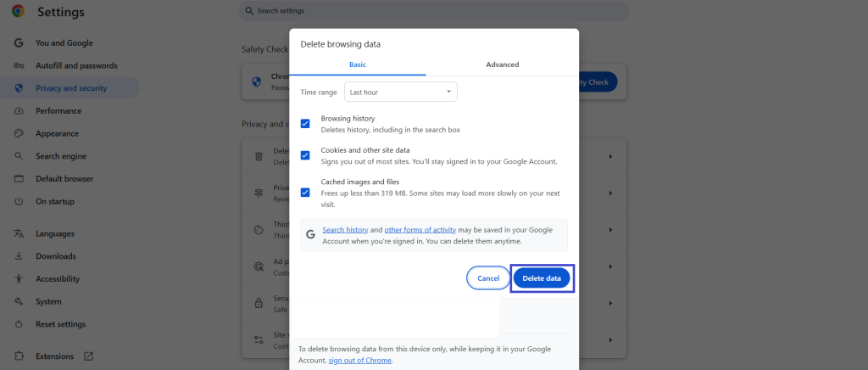Click the browser window icon for Default browser

[x=19, y=179]
